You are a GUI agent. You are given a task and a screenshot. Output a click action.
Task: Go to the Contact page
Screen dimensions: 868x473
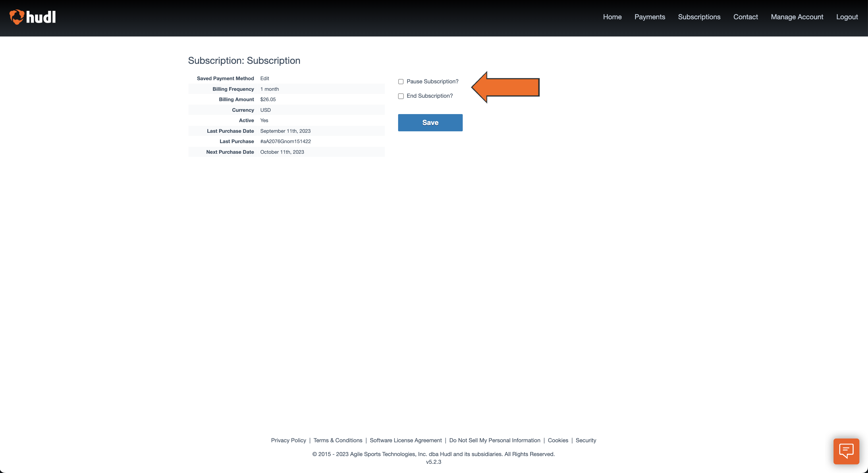pyautogui.click(x=746, y=17)
